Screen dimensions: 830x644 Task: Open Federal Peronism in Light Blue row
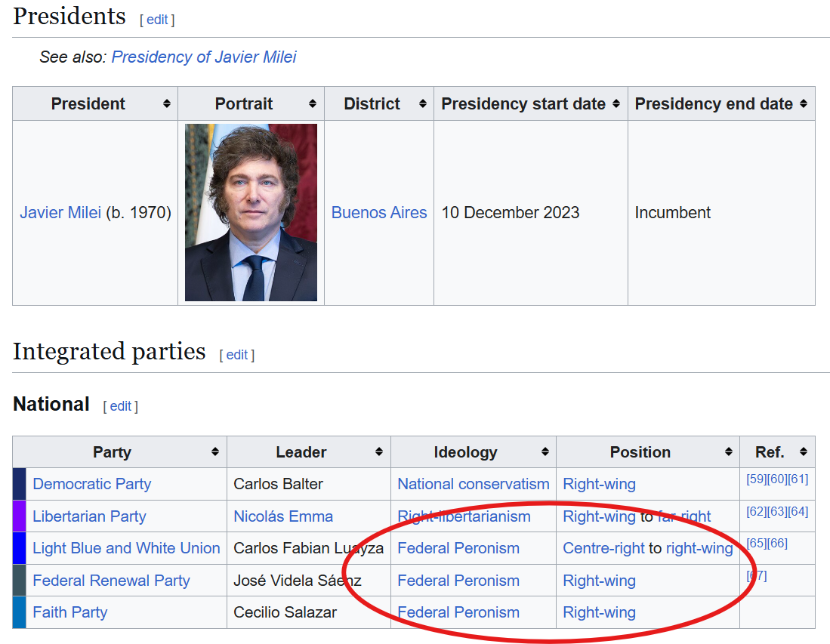(458, 547)
